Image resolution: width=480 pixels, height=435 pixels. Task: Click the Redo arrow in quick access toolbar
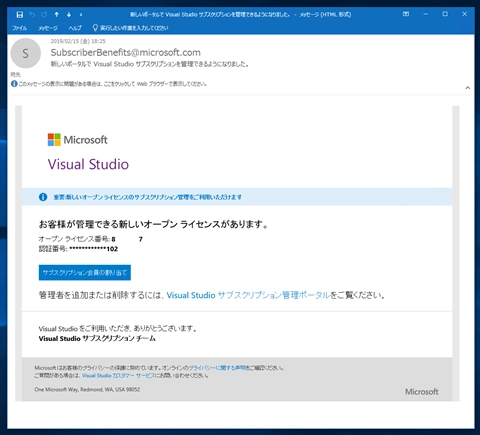[x=44, y=15]
